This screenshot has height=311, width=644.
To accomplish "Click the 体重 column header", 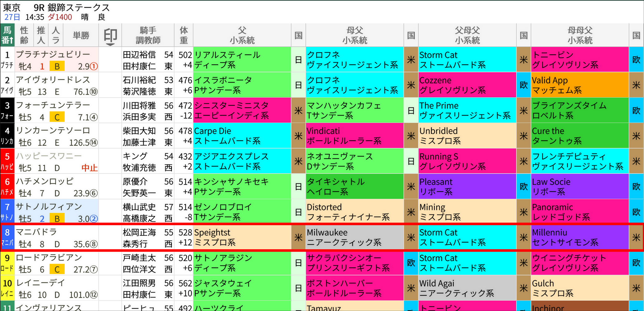I will coord(184,35).
